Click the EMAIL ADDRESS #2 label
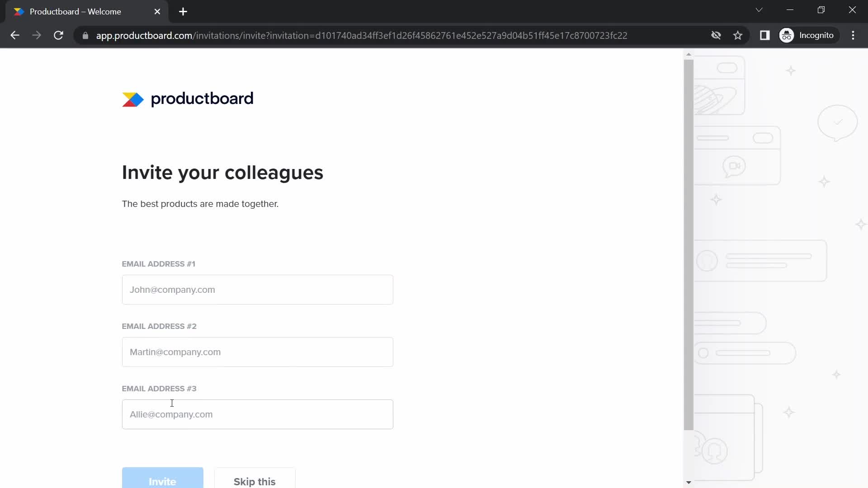This screenshot has height=488, width=868. pos(159,326)
